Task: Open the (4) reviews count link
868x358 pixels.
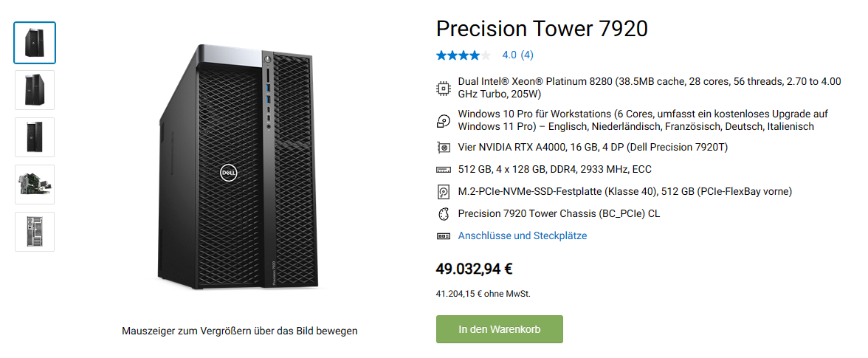Action: pyautogui.click(x=527, y=55)
